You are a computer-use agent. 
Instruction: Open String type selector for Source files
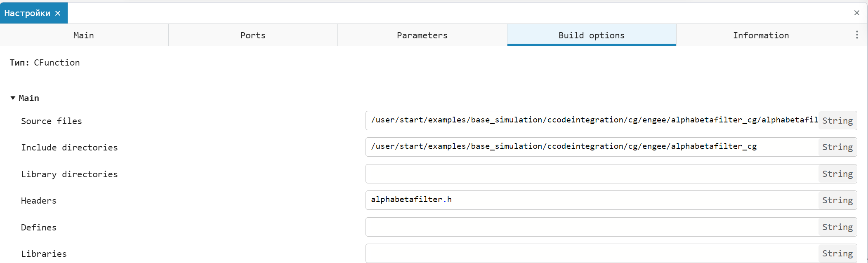837,121
